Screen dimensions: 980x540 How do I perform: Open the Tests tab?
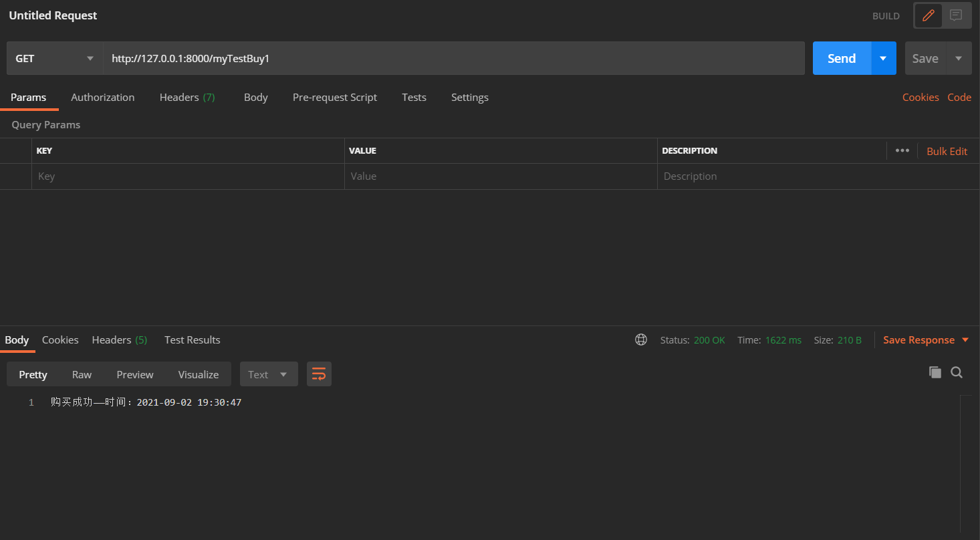coord(414,97)
